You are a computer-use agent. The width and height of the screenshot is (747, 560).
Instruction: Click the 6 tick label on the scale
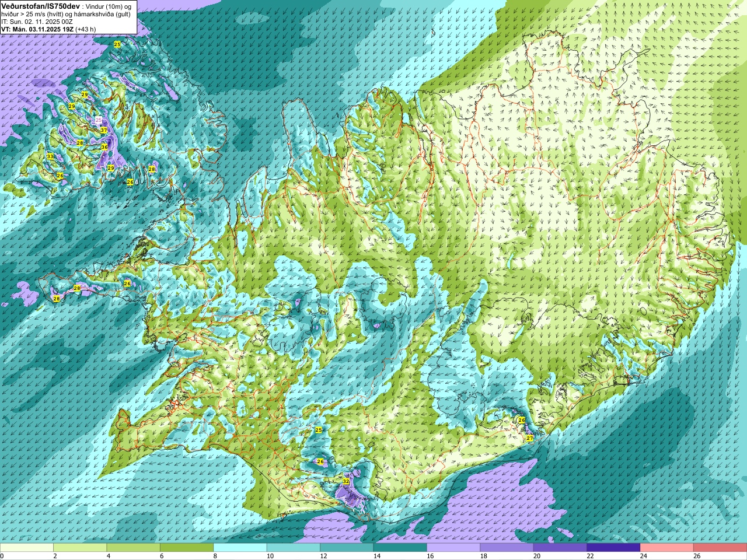(162, 556)
